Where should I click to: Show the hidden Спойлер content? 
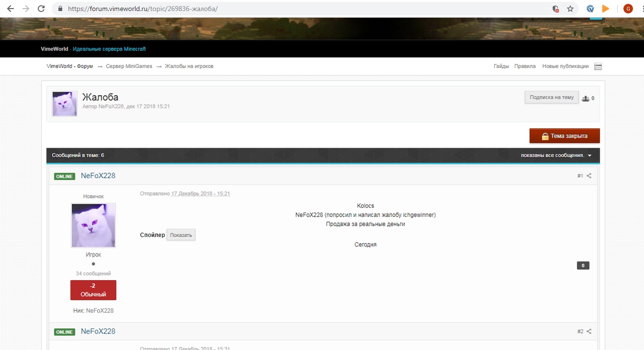click(x=181, y=235)
